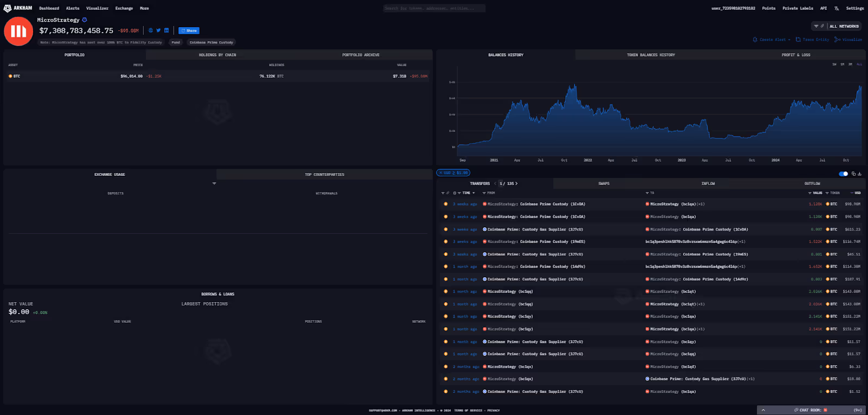Switch to the Holdings By Chain tab

pos(218,55)
